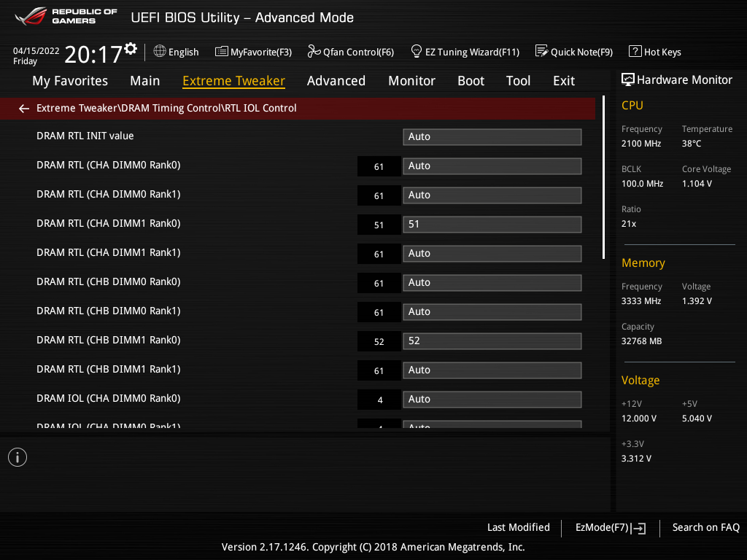Edit DRAM RTL CHB DIMM1 Rank1 field

point(492,370)
